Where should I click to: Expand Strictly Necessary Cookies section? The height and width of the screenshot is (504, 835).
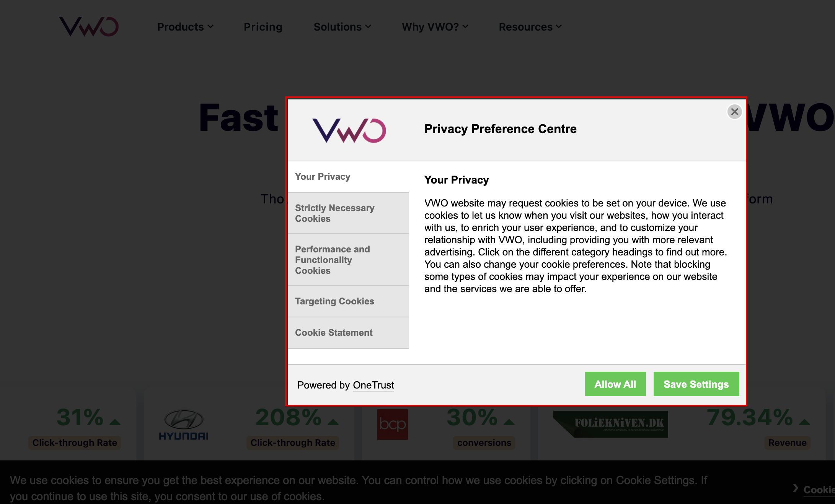point(348,213)
